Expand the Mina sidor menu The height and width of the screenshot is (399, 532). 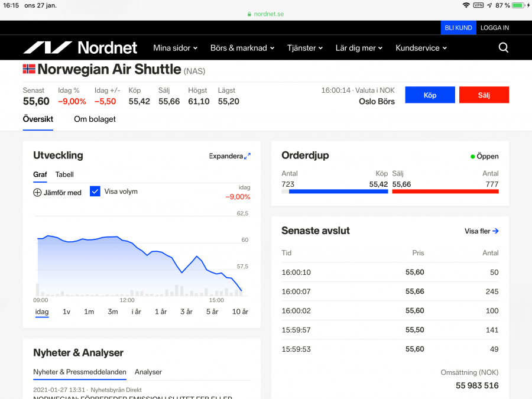pos(175,48)
